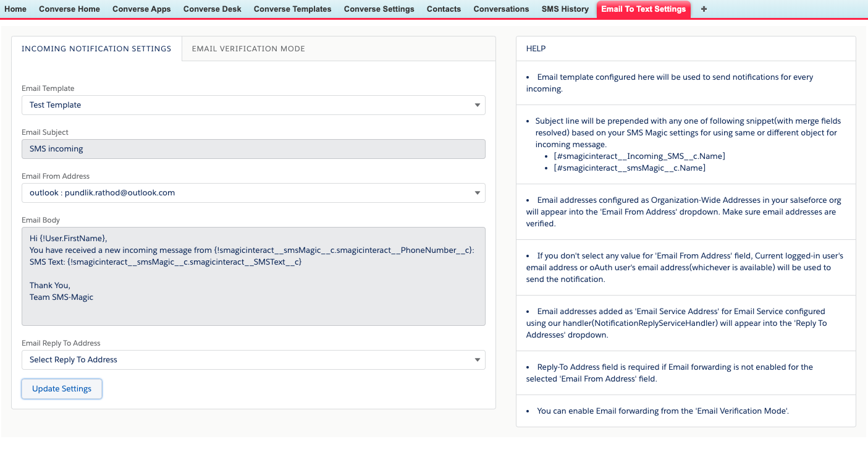Open the Home tab
Image resolution: width=868 pixels, height=452 pixels.
pyautogui.click(x=15, y=9)
